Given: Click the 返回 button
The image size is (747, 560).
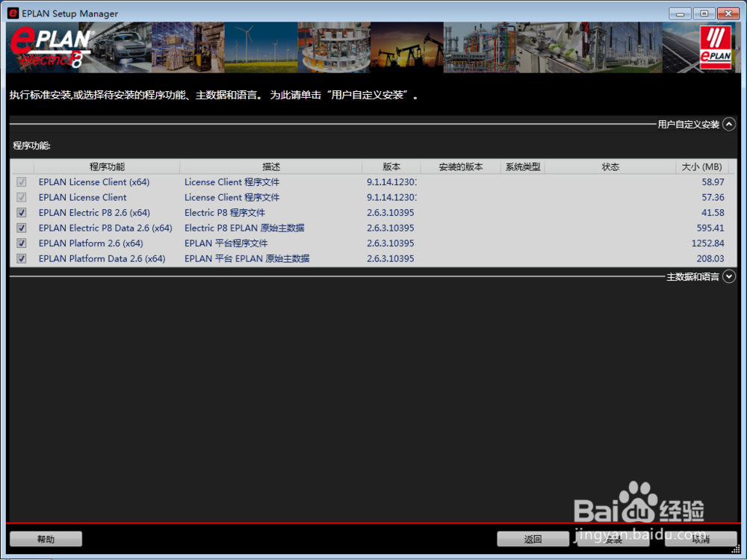Looking at the screenshot, I should click(x=533, y=539).
